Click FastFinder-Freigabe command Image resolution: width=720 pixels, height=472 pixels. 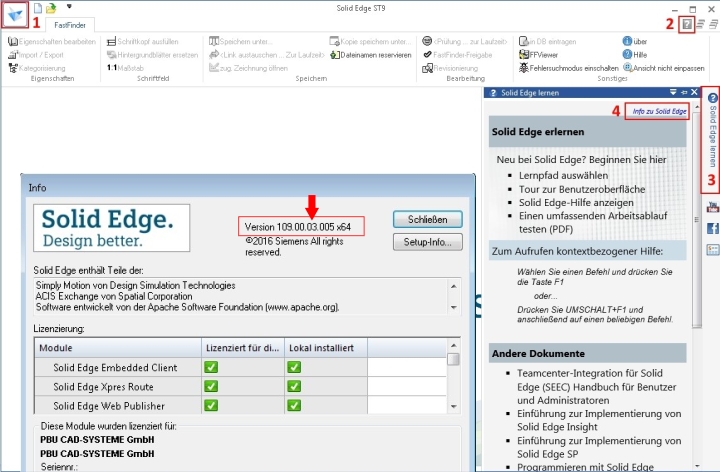point(457,55)
